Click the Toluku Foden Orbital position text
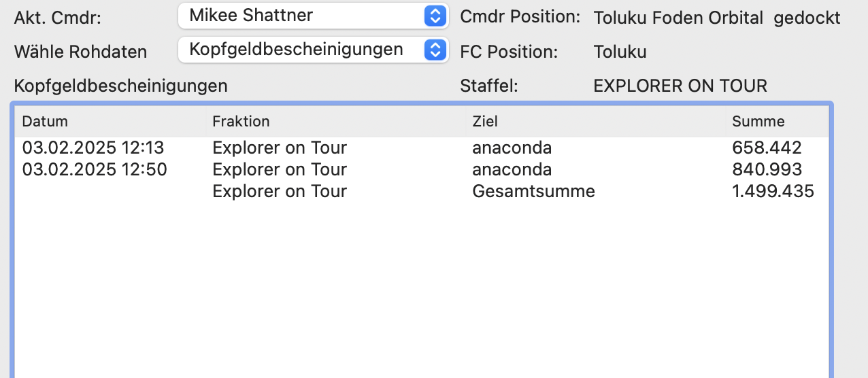The height and width of the screenshot is (378, 868). [678, 18]
